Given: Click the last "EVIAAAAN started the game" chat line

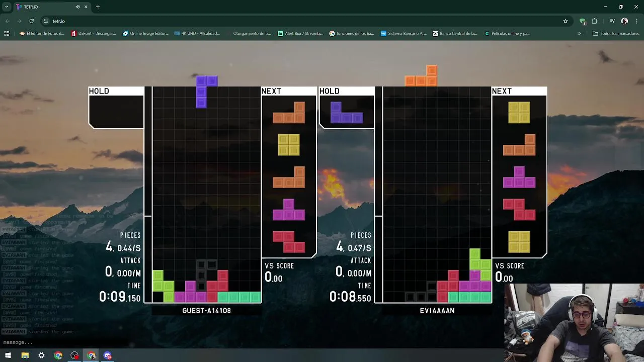Looking at the screenshot, I should pos(38,332).
